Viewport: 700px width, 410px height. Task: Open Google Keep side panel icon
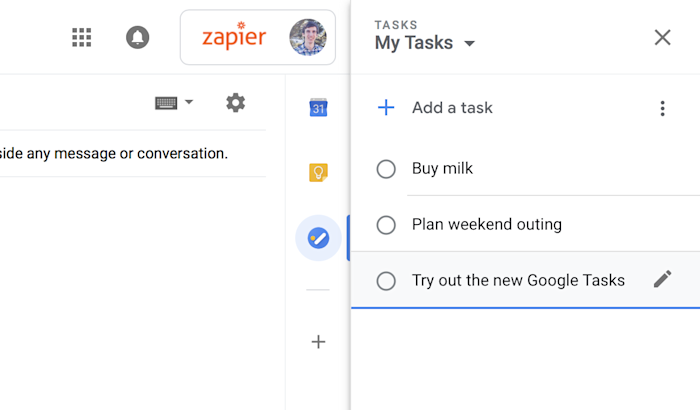coord(318,173)
